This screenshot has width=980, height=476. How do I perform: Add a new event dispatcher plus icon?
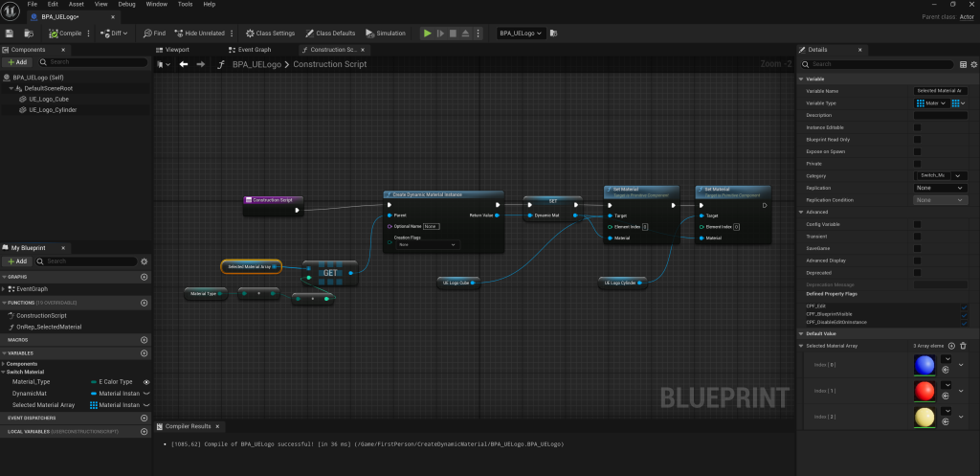click(x=144, y=418)
